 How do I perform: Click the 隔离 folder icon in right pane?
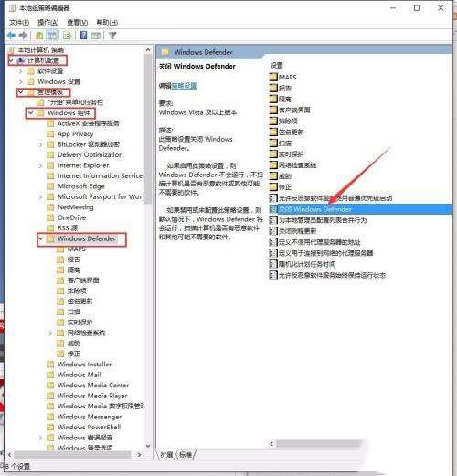pyautogui.click(x=273, y=99)
